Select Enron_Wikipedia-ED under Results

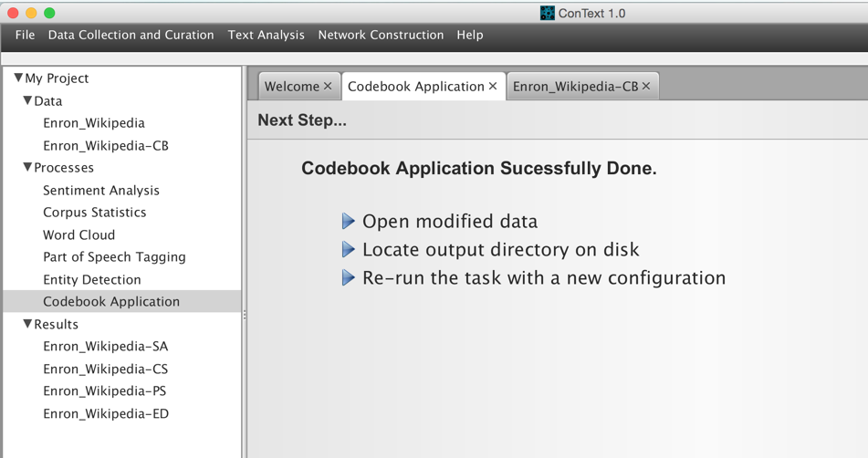point(106,413)
